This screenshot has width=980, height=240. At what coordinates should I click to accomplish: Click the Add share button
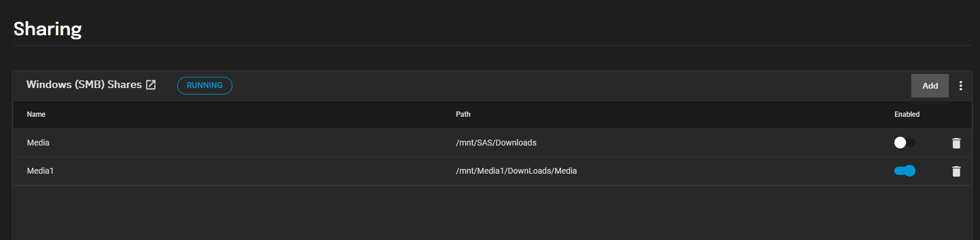[930, 86]
